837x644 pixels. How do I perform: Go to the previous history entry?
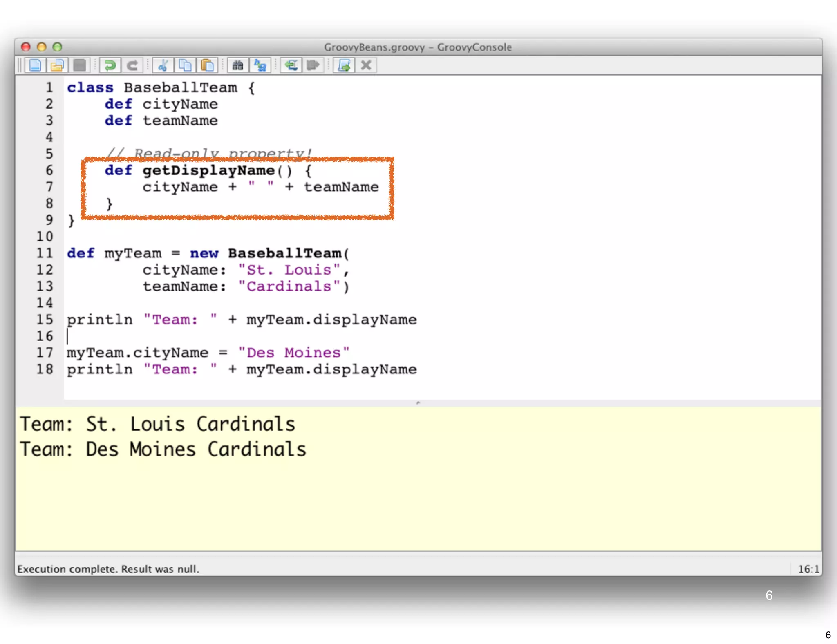pyautogui.click(x=291, y=65)
